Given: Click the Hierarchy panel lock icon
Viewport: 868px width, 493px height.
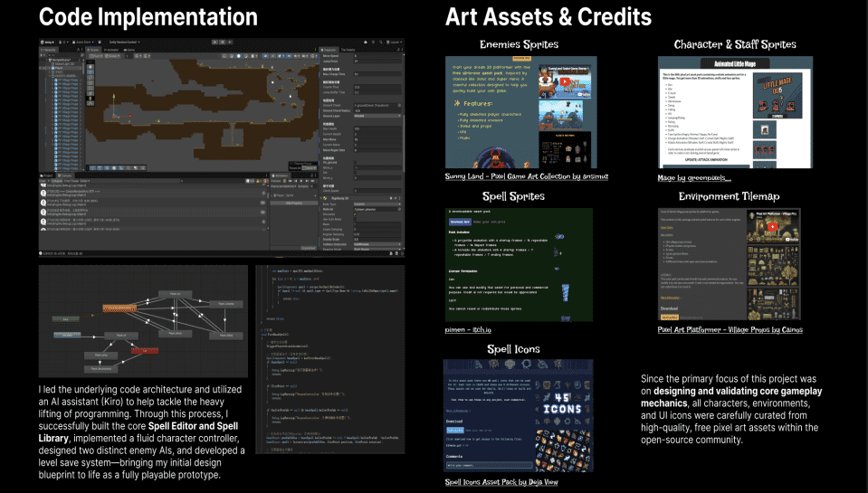Looking at the screenshot, I should click(79, 49).
